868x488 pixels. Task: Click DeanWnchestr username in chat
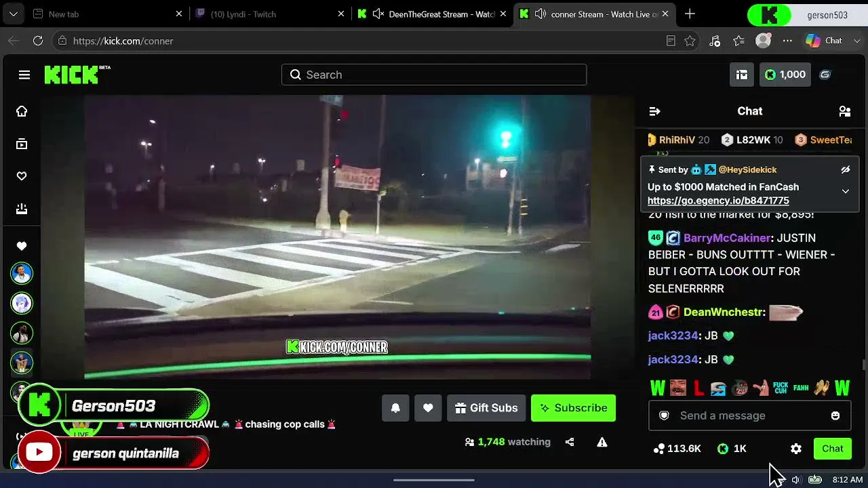pyautogui.click(x=723, y=312)
